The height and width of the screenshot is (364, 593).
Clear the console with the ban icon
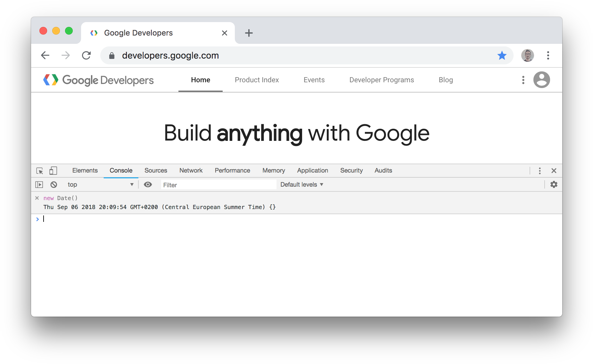(54, 184)
